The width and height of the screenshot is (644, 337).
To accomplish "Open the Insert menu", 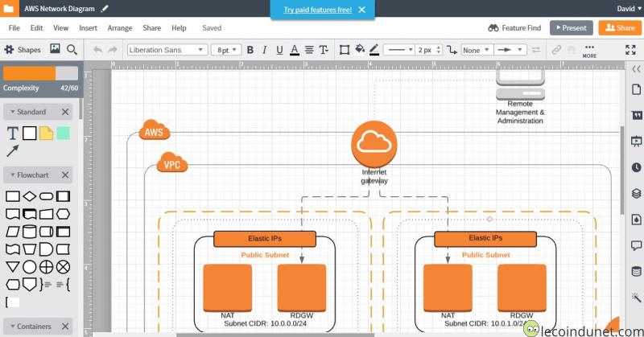I will click(x=89, y=28).
